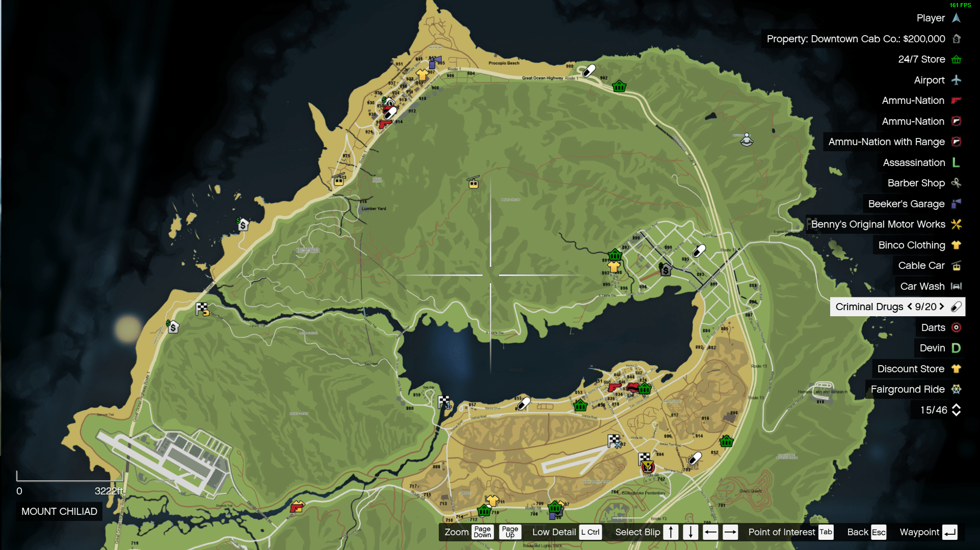Click the Cable Car legend icon
The height and width of the screenshot is (550, 980).
956,265
